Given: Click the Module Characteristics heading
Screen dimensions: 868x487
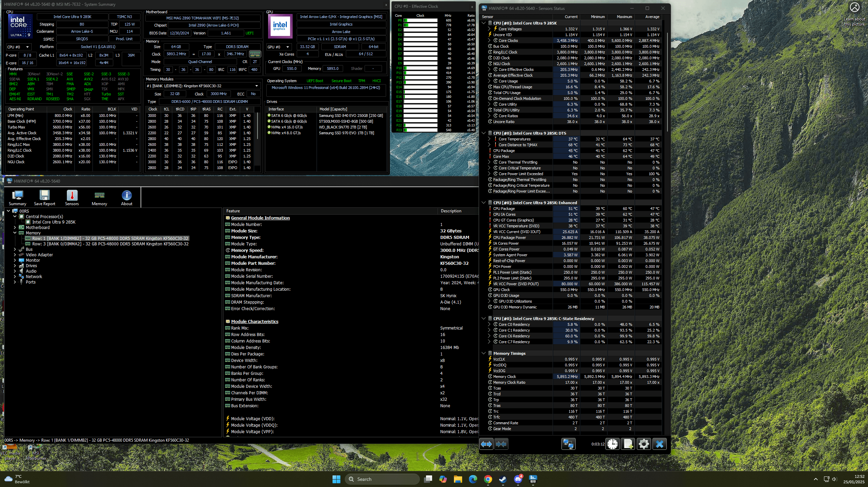Looking at the screenshot, I should 254,321.
